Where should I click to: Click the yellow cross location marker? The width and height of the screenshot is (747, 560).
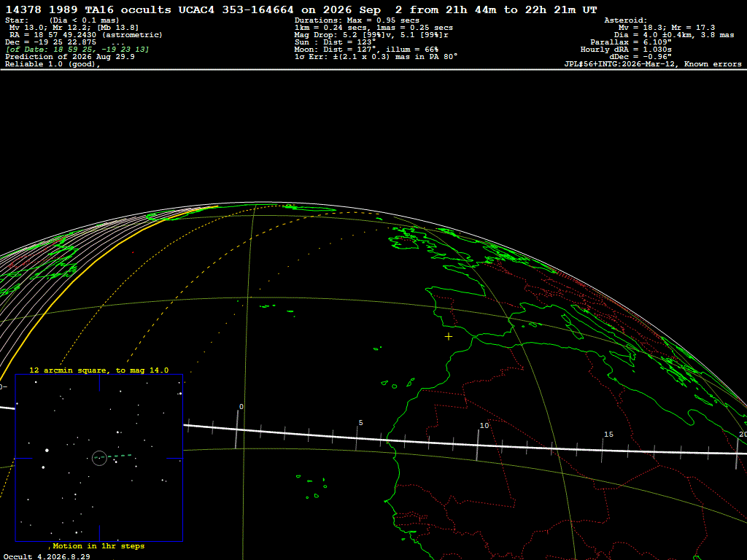pos(449,337)
